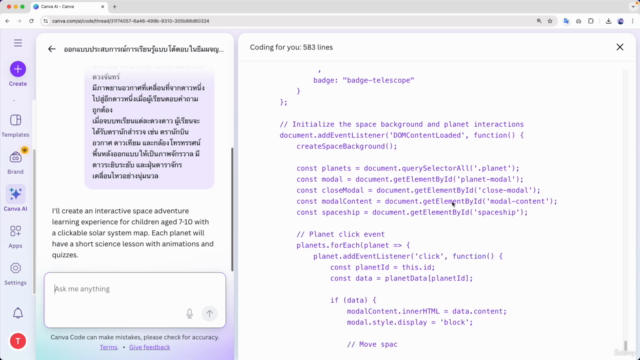This screenshot has height=360, width=640.
Task: Click 'Canva Code can make mistakes' notice
Action: click(135, 337)
